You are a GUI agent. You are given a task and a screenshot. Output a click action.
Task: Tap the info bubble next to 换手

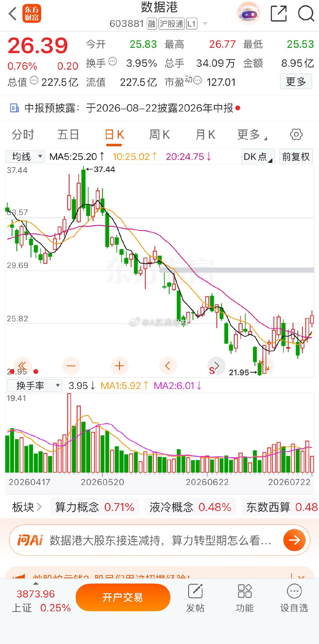[113, 62]
